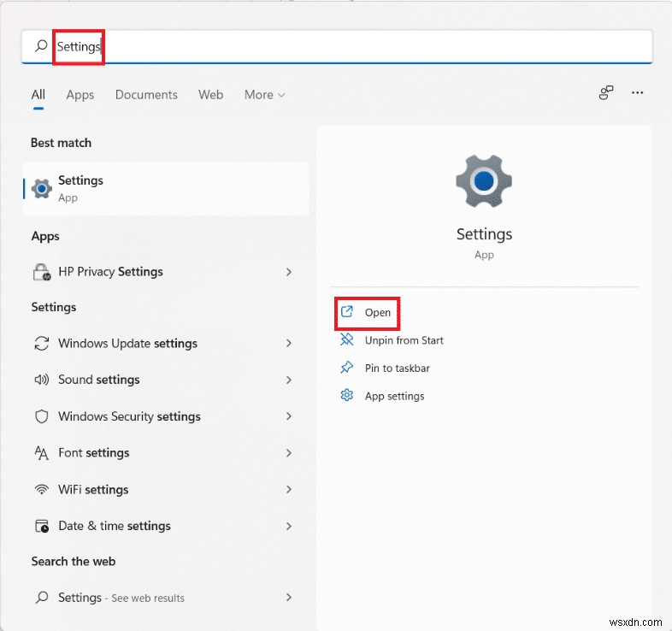
Task: Click the Date & time calendar icon
Action: click(42, 526)
